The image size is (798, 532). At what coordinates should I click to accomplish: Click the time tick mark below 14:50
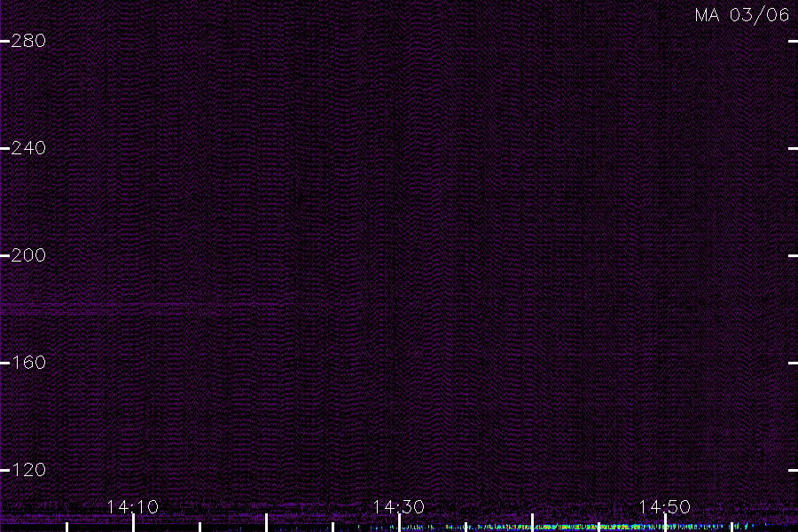coord(665,523)
